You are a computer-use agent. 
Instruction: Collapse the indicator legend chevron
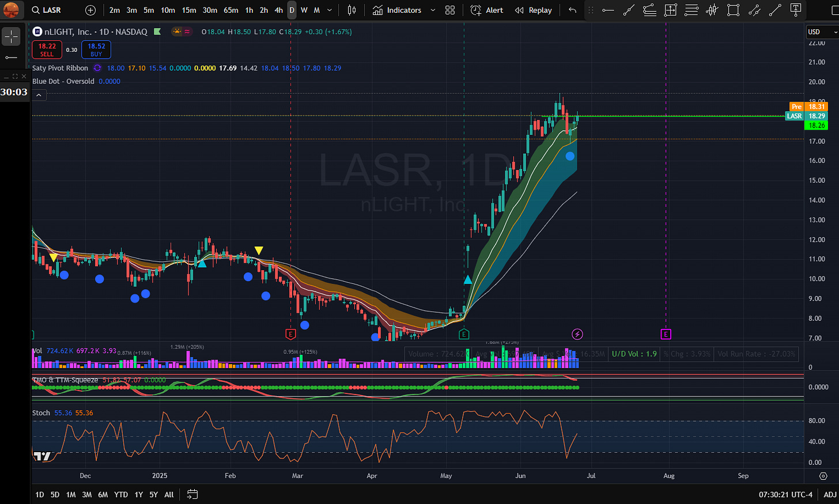(38, 95)
